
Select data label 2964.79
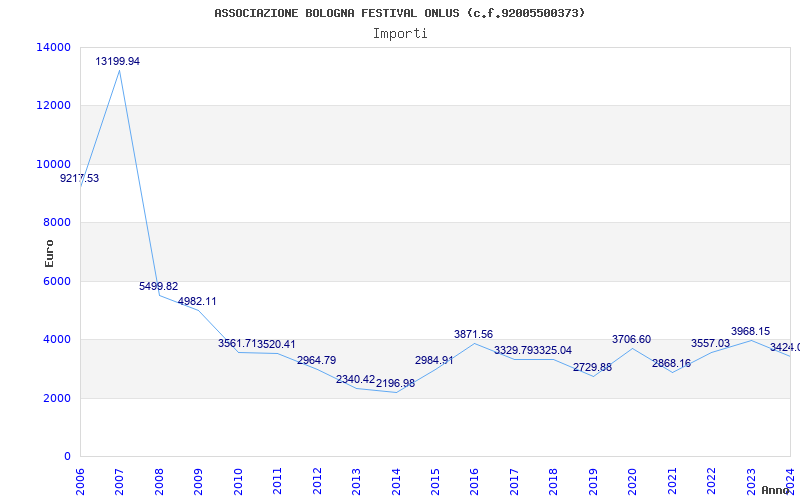[317, 360]
